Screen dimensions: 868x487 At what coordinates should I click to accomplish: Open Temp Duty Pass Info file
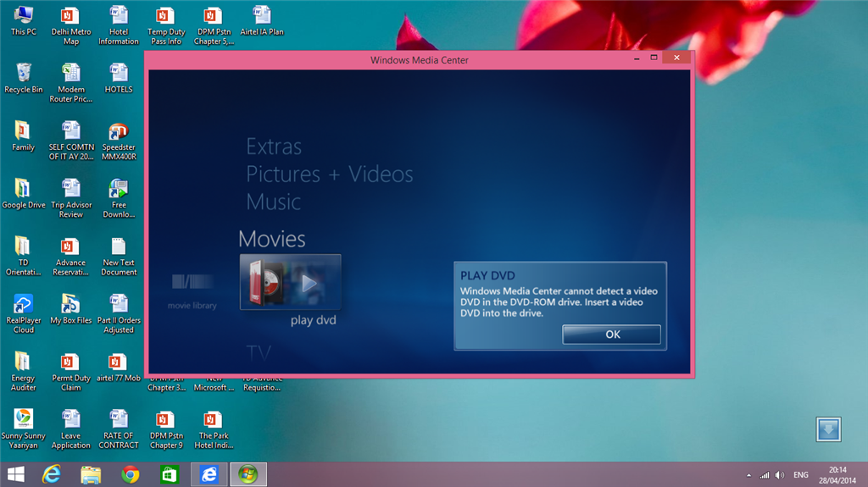coord(166,25)
